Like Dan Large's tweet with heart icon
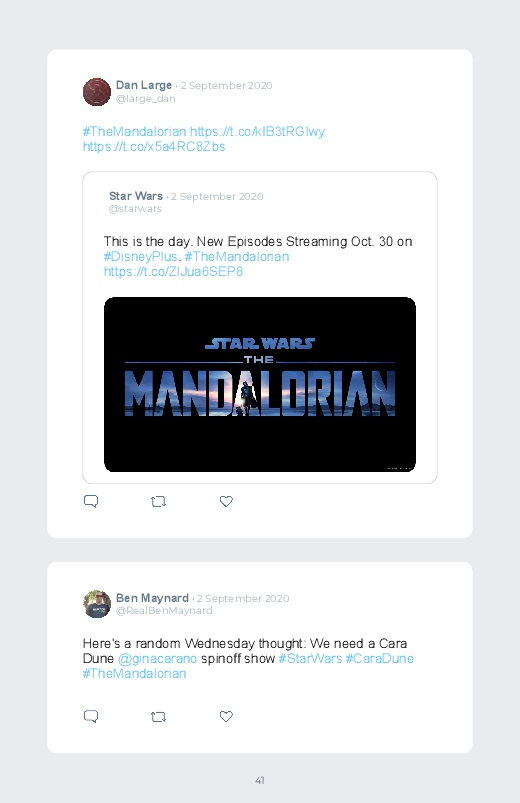Screen dimensions: 520x803 [226, 501]
